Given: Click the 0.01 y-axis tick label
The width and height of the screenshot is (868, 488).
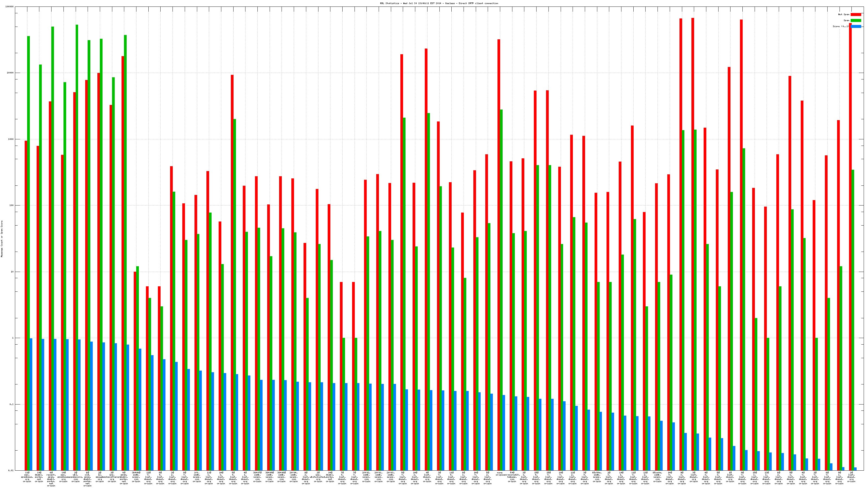Looking at the screenshot, I should tap(11, 470).
